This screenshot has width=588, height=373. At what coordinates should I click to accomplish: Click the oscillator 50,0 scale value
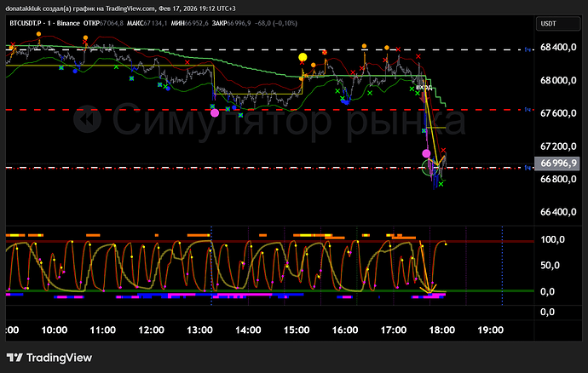click(x=553, y=267)
